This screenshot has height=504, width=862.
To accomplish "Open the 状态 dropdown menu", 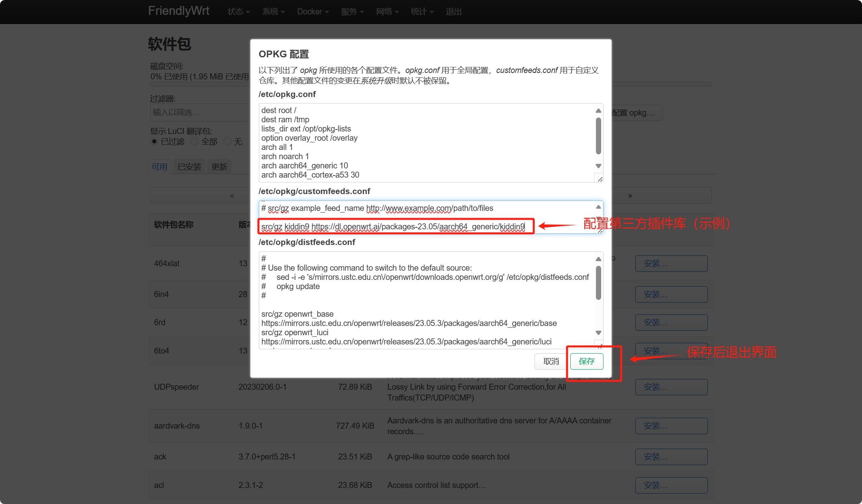I will [238, 12].
